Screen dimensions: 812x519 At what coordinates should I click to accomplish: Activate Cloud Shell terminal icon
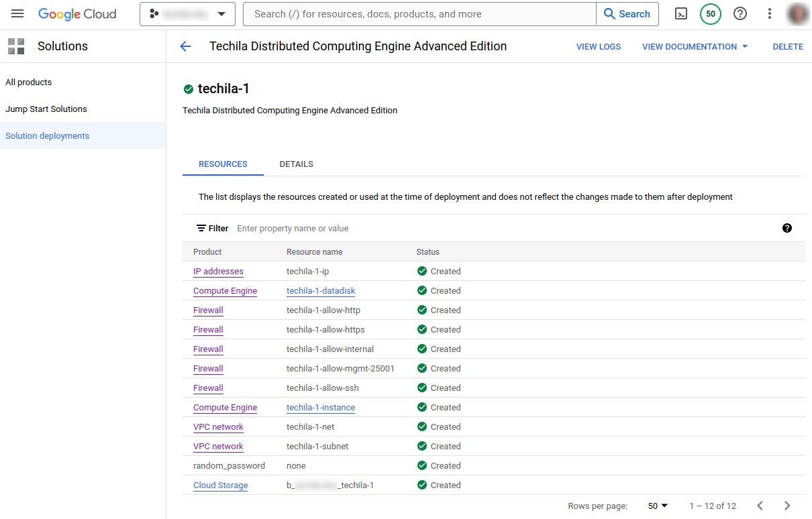(680, 14)
